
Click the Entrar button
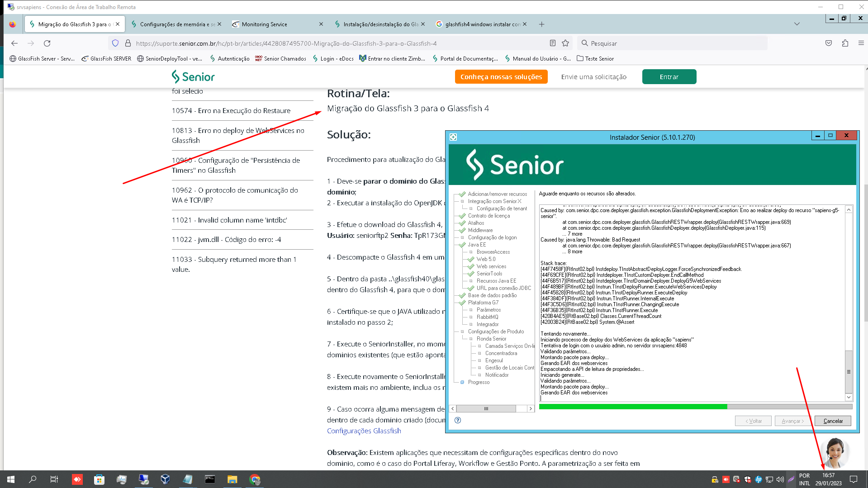(x=669, y=77)
